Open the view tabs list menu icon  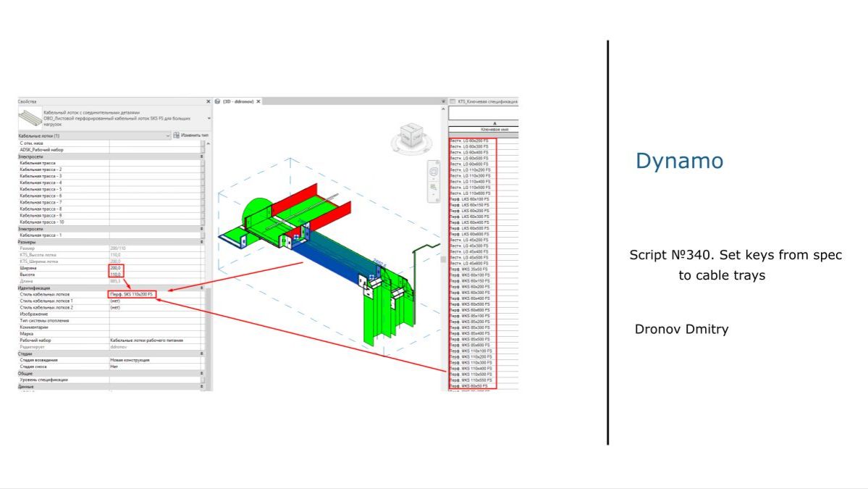[443, 102]
